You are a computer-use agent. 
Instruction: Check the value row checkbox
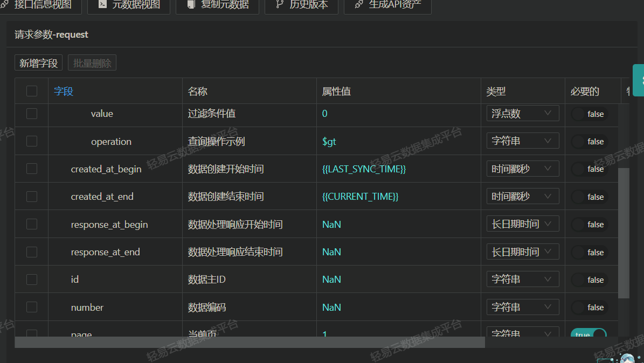tap(32, 113)
